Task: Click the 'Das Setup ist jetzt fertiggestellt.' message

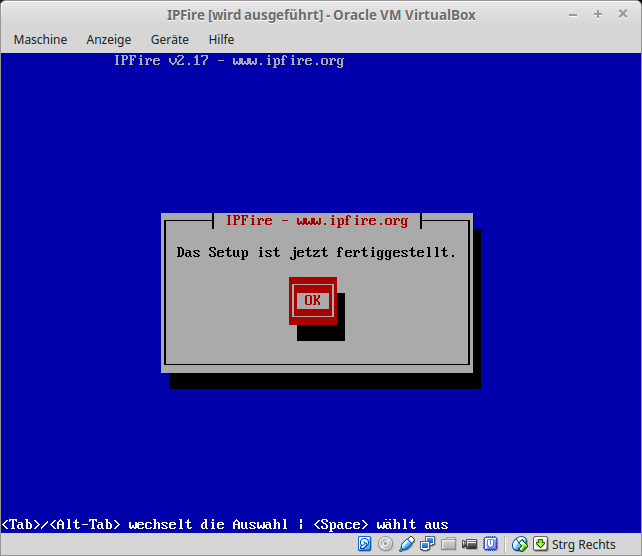Action: coord(316,253)
